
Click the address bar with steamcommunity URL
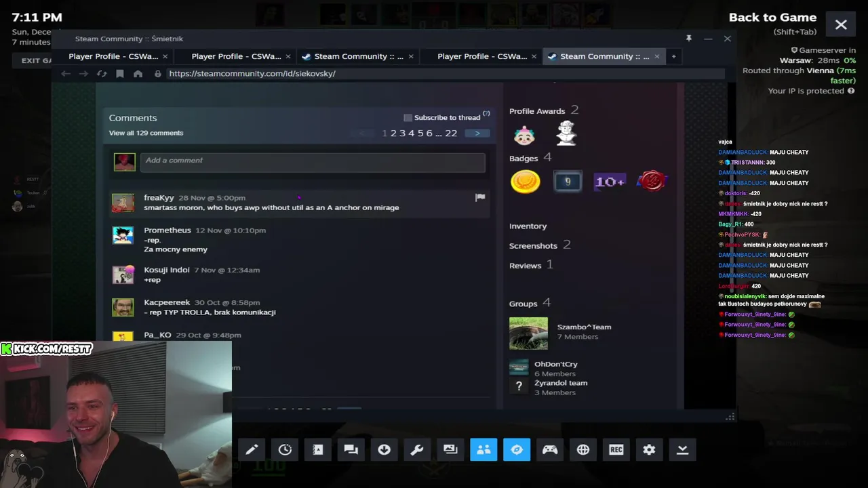[444, 73]
